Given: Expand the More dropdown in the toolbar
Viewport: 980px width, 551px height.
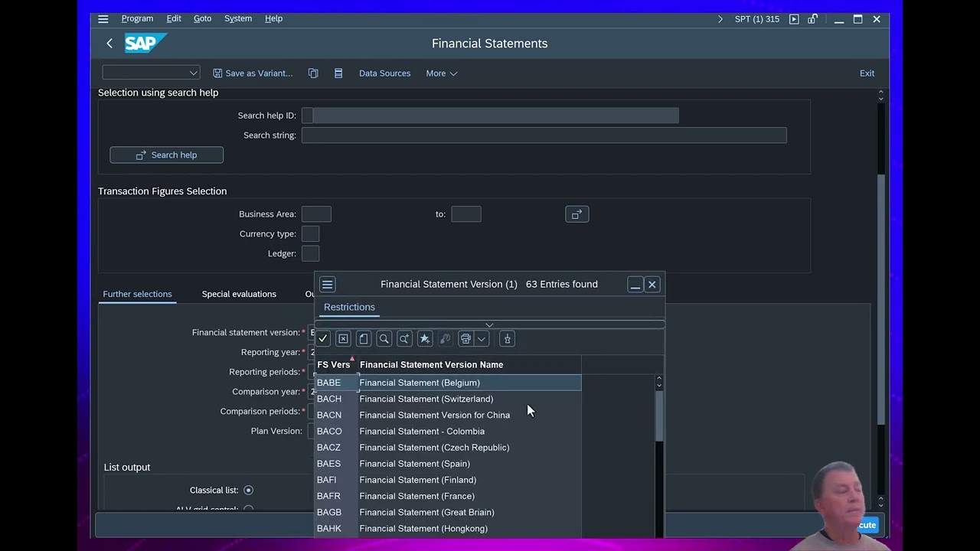Looking at the screenshot, I should tap(442, 73).
